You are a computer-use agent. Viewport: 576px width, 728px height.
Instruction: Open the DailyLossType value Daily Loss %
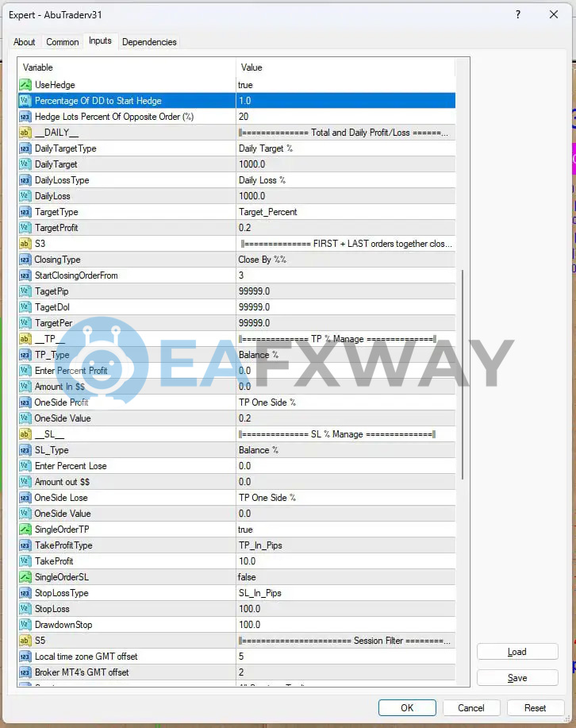345,180
